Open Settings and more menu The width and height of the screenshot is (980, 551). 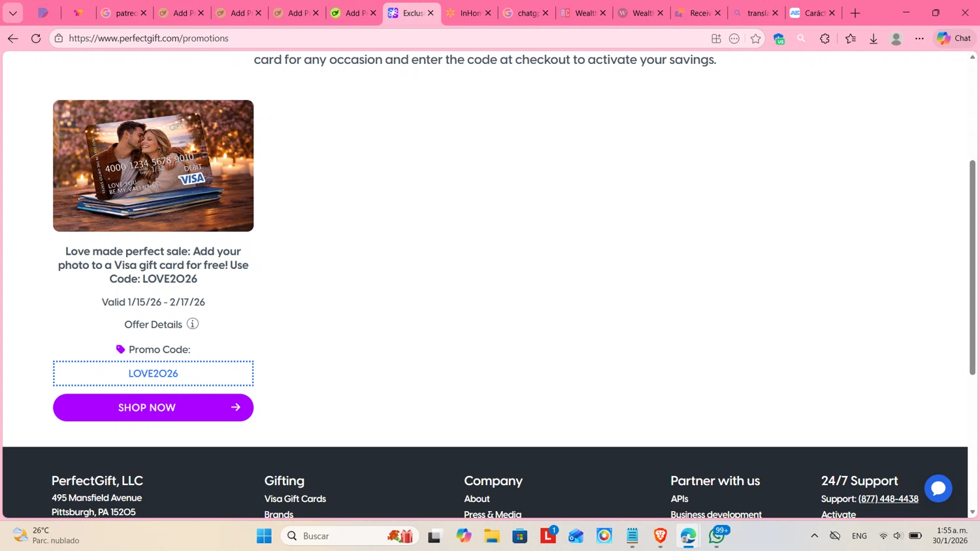(919, 39)
